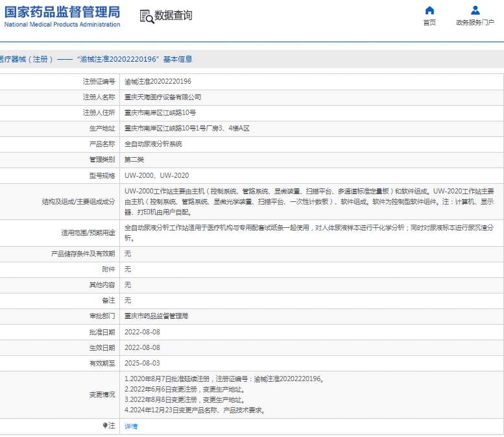Click the 无 value in 产品储存条件及有效期 row
Viewport: 504px width, 437px height.
[128, 254]
